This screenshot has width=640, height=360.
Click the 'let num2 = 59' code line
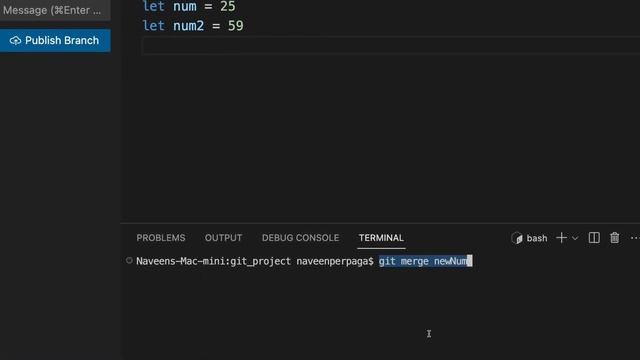pyautogui.click(x=193, y=26)
